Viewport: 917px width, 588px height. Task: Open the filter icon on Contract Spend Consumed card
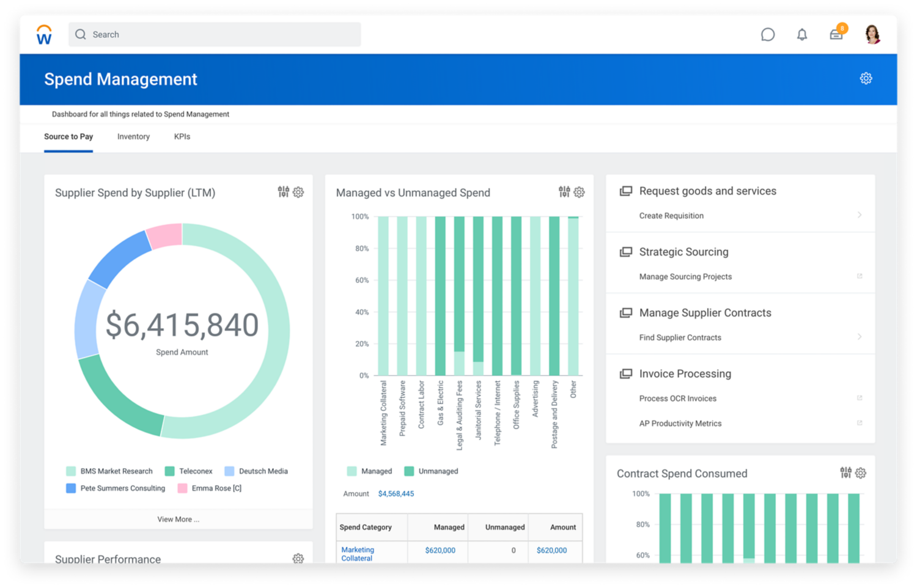(x=845, y=473)
